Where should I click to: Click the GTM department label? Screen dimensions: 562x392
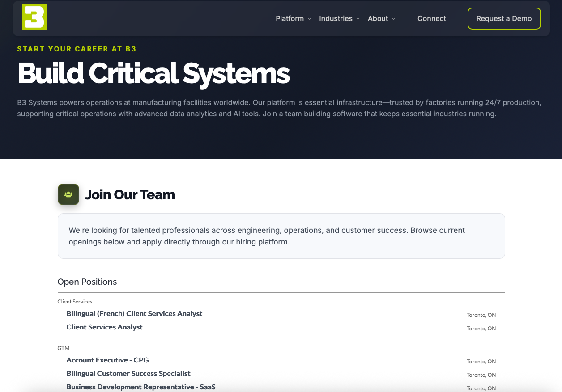[64, 348]
